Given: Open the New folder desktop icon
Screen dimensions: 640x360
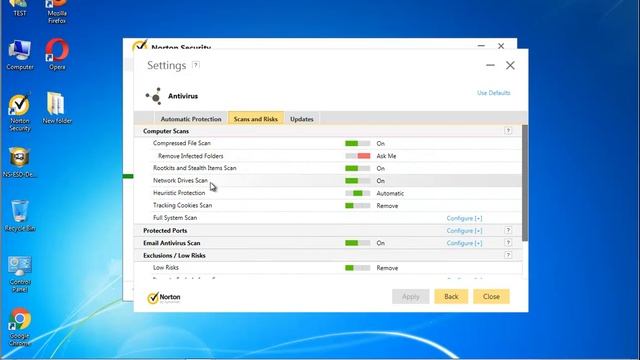Looking at the screenshot, I should coord(57,108).
